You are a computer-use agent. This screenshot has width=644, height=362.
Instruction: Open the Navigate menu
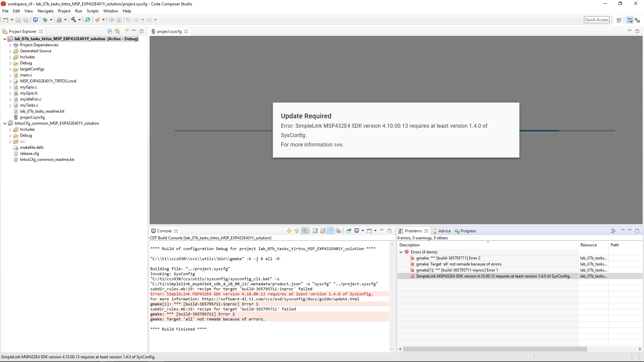(45, 11)
